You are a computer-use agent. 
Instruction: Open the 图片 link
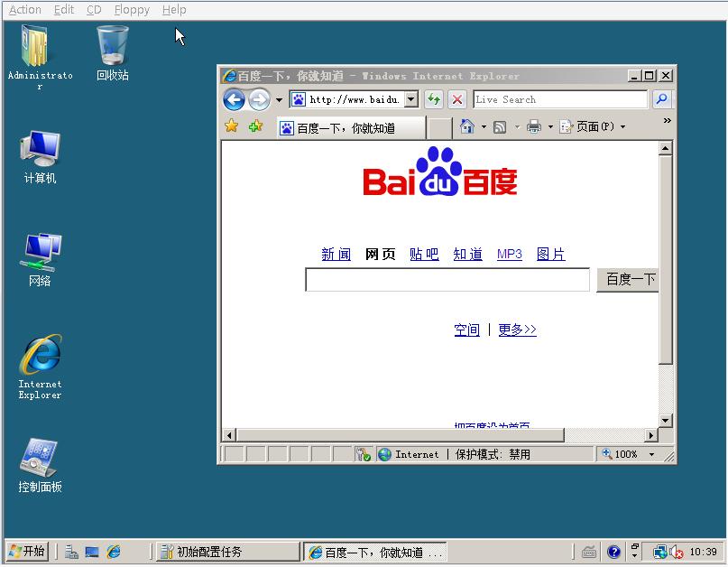550,255
